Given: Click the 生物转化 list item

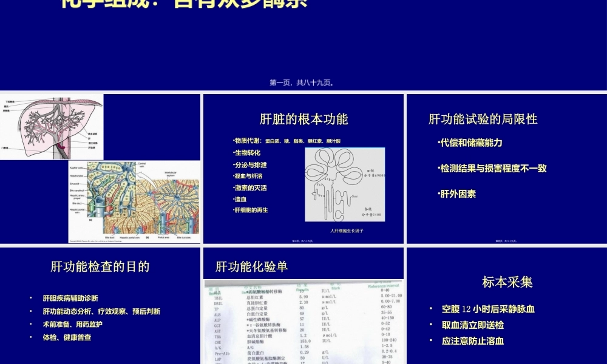Looking at the screenshot, I should 248,153.
